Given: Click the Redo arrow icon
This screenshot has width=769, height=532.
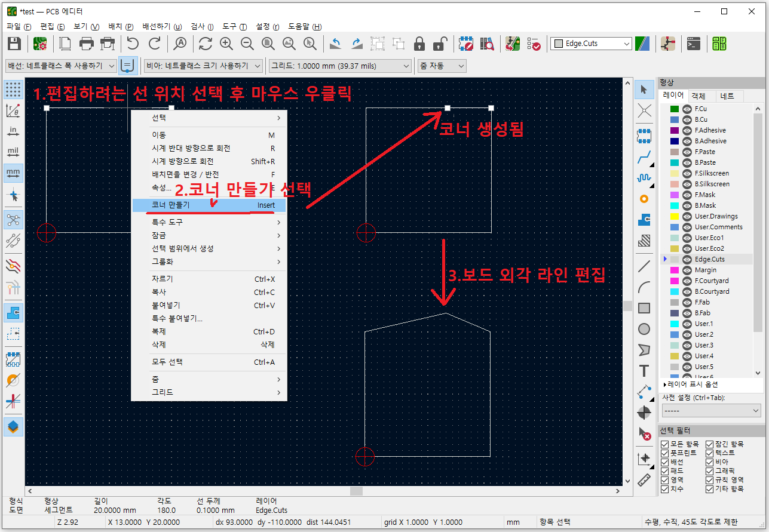Looking at the screenshot, I should click(154, 44).
